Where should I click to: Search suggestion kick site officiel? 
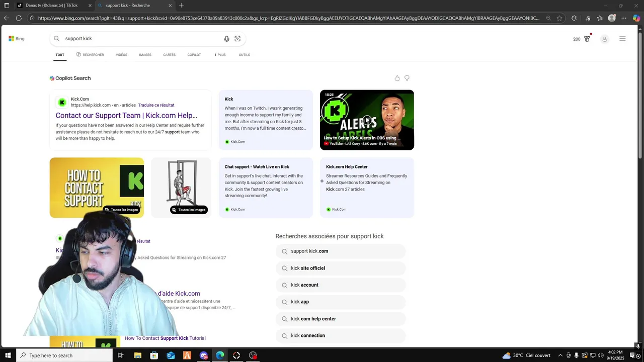[341, 268]
